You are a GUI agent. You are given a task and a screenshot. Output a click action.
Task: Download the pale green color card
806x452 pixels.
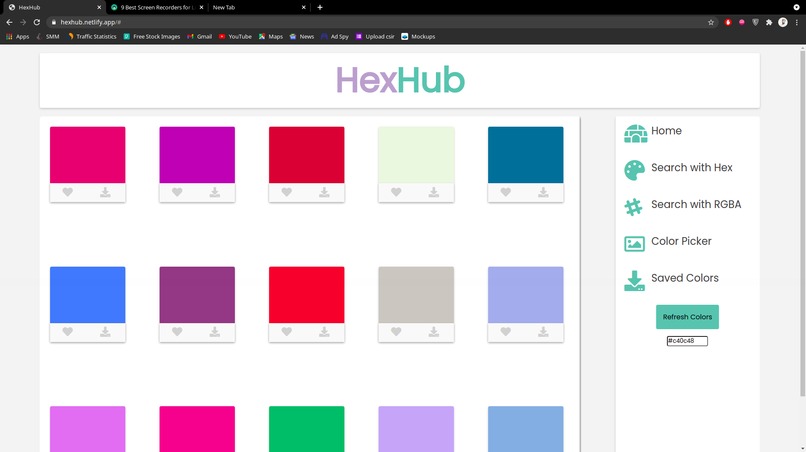pyautogui.click(x=433, y=192)
